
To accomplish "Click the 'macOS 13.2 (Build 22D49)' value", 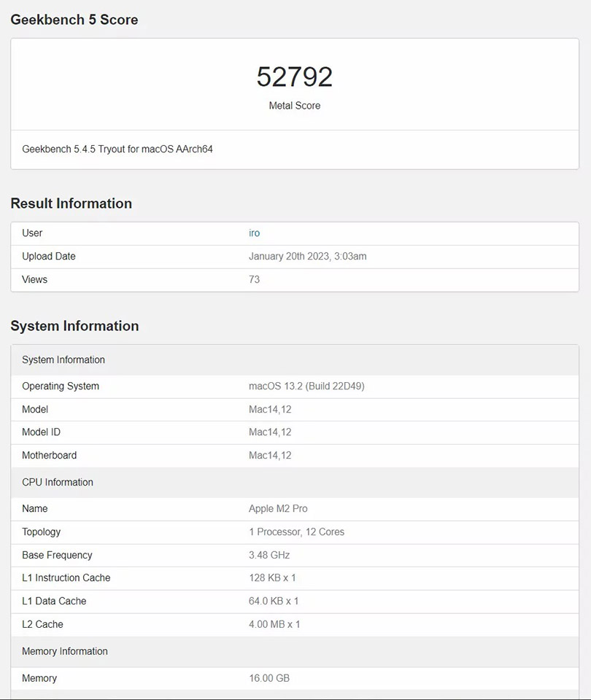I will pos(306,386).
